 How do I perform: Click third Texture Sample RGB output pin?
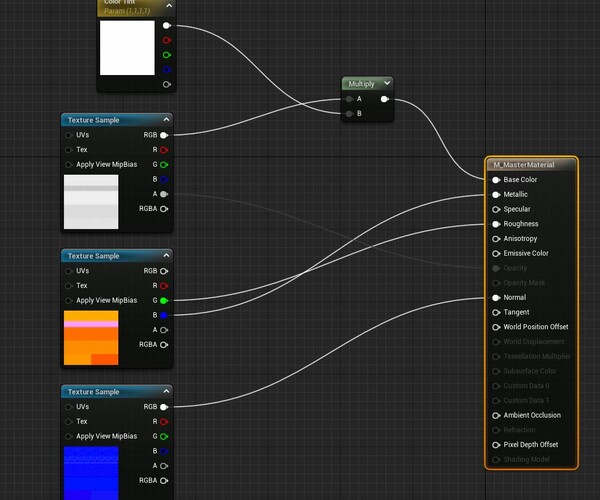coord(164,407)
